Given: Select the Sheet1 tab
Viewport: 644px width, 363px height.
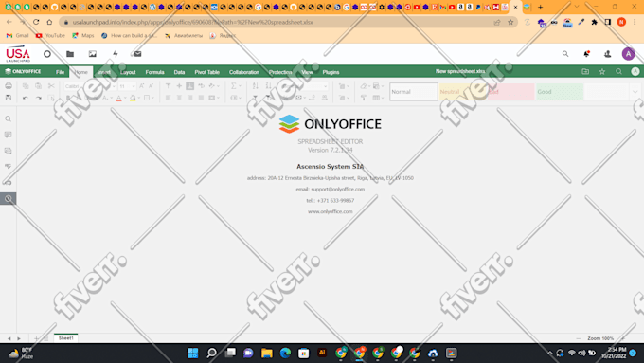Looking at the screenshot, I should pos(65,338).
